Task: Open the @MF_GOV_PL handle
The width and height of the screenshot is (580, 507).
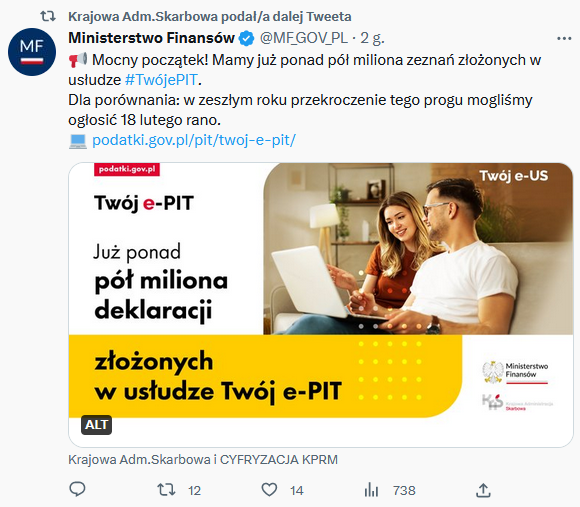Action: 304,38
